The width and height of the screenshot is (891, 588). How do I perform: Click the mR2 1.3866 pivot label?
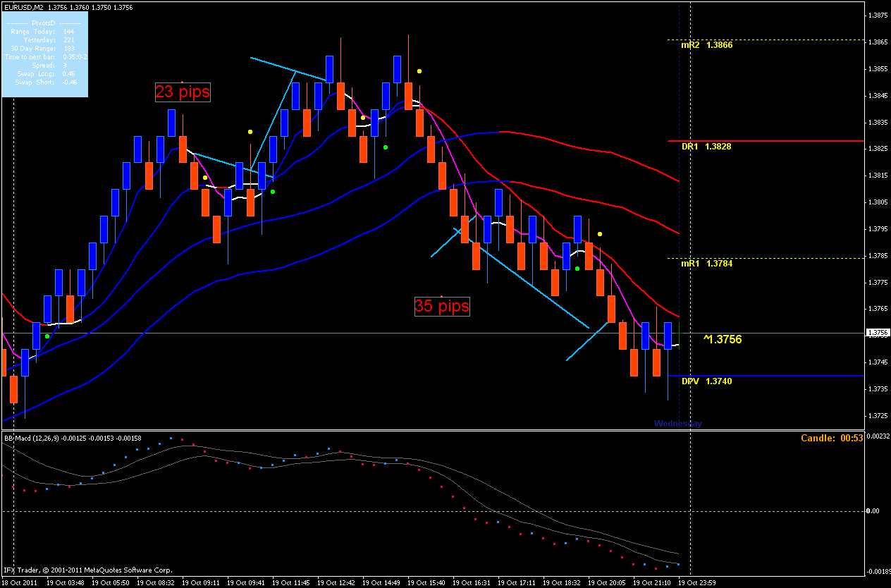point(707,45)
